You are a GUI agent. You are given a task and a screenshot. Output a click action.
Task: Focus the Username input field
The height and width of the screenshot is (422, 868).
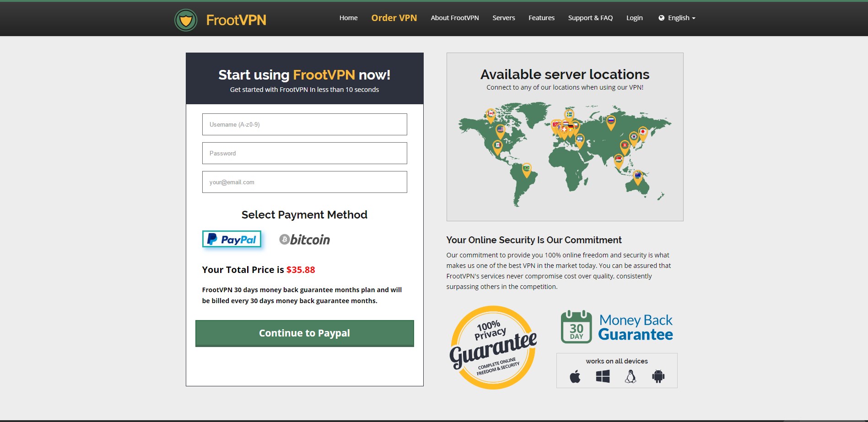tap(305, 124)
